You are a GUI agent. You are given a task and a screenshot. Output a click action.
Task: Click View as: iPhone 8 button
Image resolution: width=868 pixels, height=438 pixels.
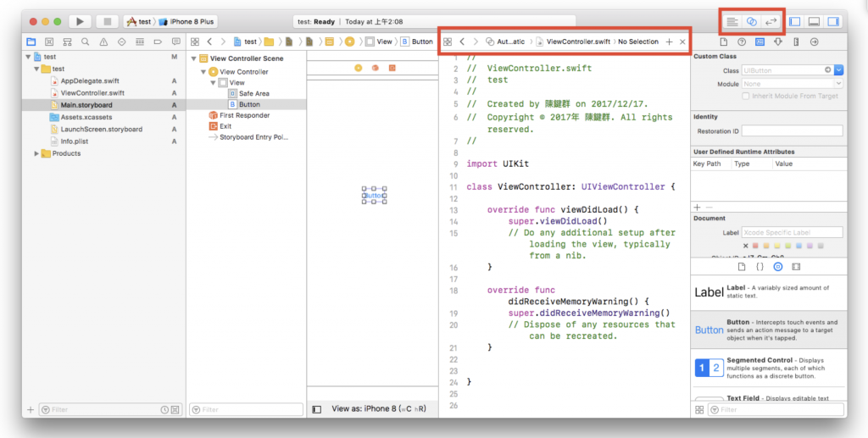click(378, 409)
